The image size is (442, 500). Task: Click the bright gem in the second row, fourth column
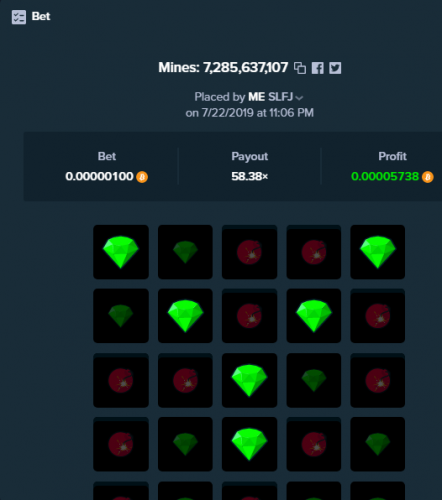click(x=314, y=316)
